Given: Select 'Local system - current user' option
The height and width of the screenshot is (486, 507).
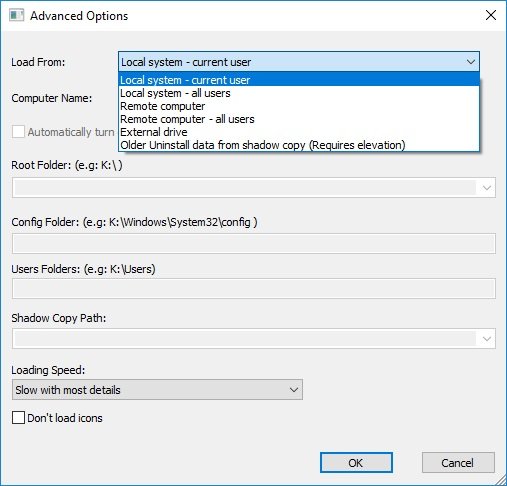Looking at the screenshot, I should [x=299, y=80].
